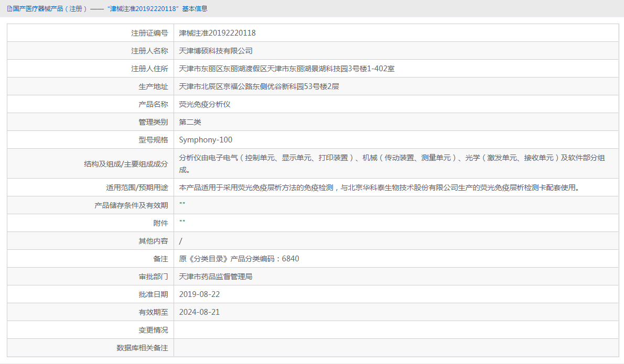Click the approving department 天津市药品监督管理局

tap(216, 277)
